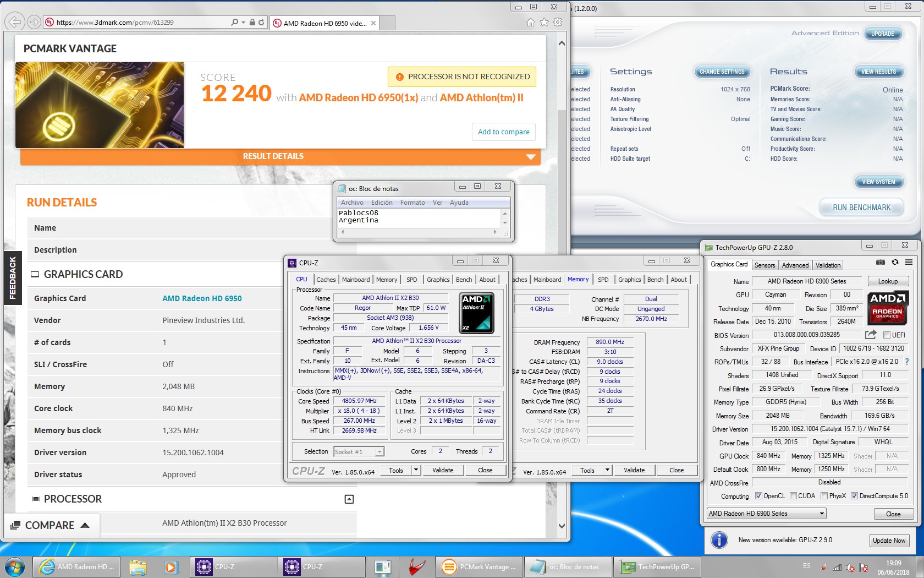Toggle the PhysX checkbox
Screen dimensions: 924x578
pyautogui.click(x=824, y=496)
